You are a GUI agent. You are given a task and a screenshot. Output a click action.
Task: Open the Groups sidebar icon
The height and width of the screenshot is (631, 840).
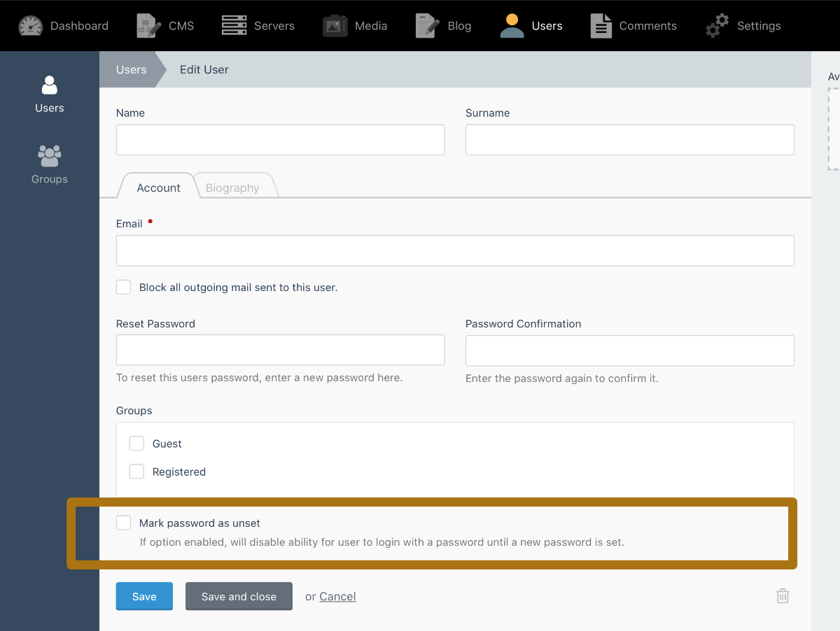50,156
